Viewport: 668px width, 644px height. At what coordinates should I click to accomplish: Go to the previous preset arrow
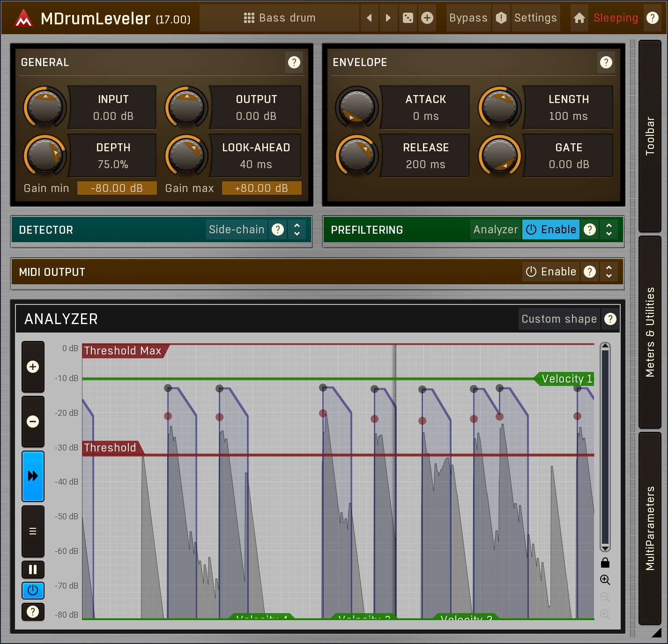pos(369,18)
